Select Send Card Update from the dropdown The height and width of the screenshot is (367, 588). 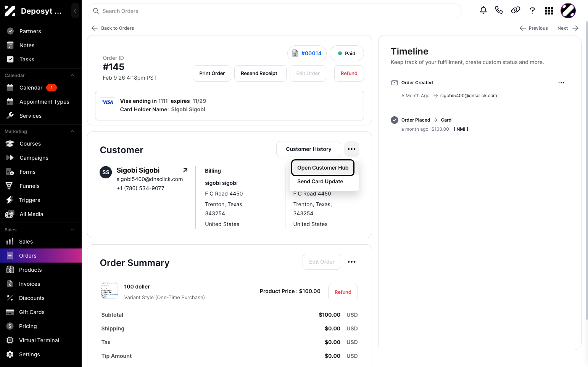tap(320, 181)
